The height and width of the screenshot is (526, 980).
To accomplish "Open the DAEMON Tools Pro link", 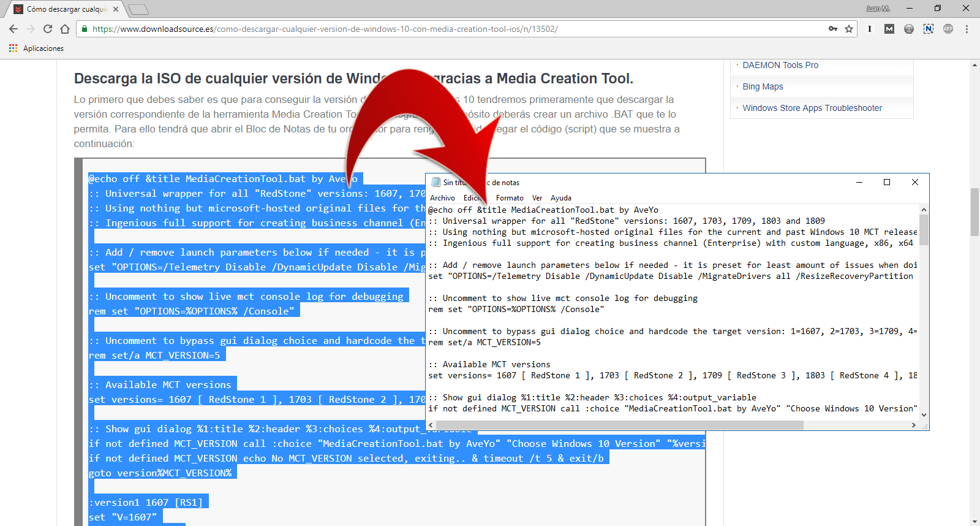I will 780,65.
